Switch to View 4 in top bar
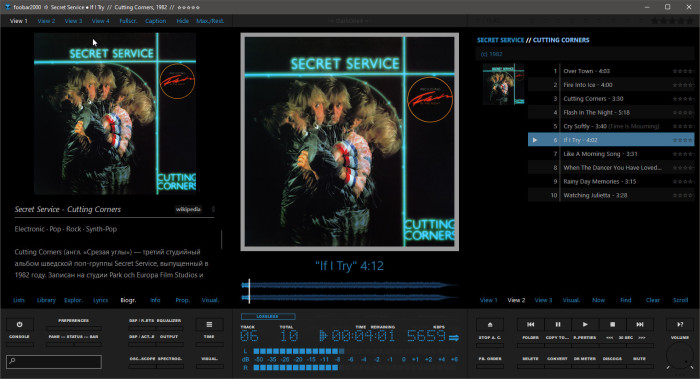 point(100,21)
